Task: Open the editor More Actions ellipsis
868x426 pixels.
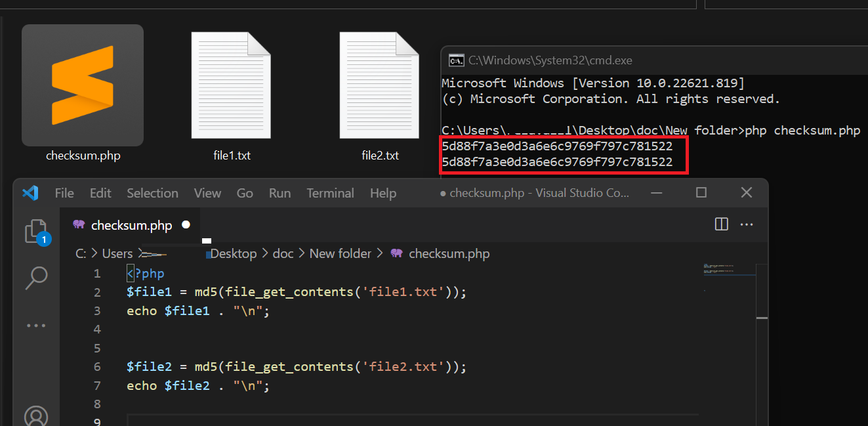Action: 747,224
